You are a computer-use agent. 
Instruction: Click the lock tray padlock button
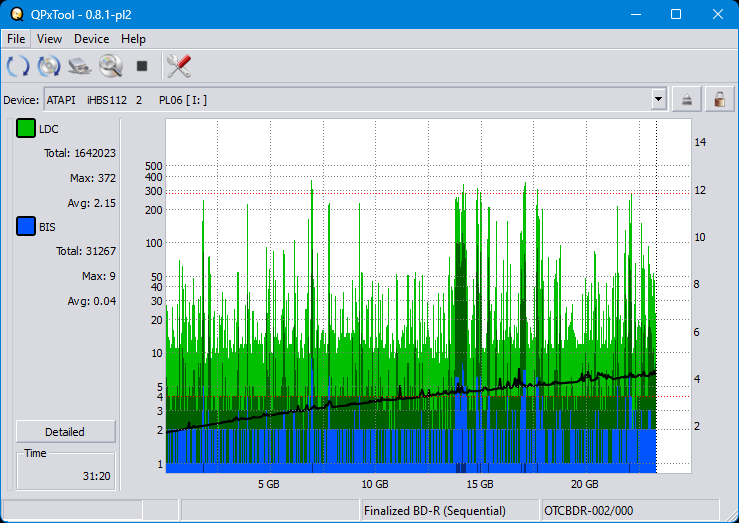[x=720, y=99]
